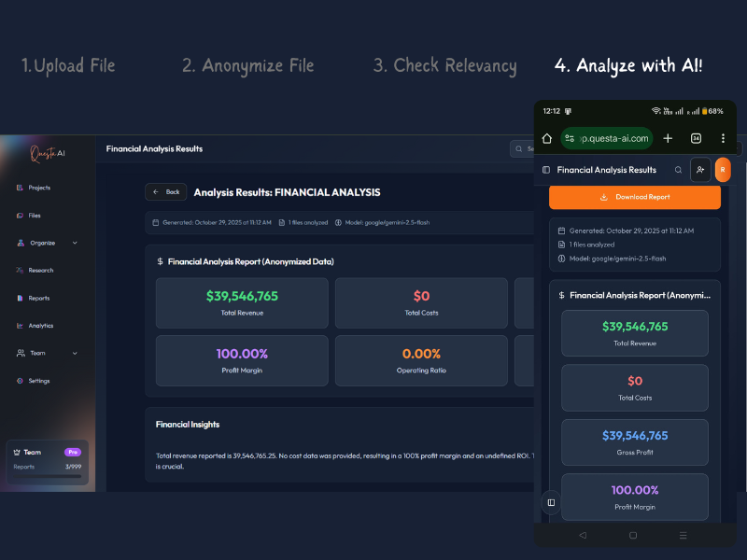Viewport: 747px width, 560px height.
Task: Click the Research sidebar icon
Action: (20, 271)
